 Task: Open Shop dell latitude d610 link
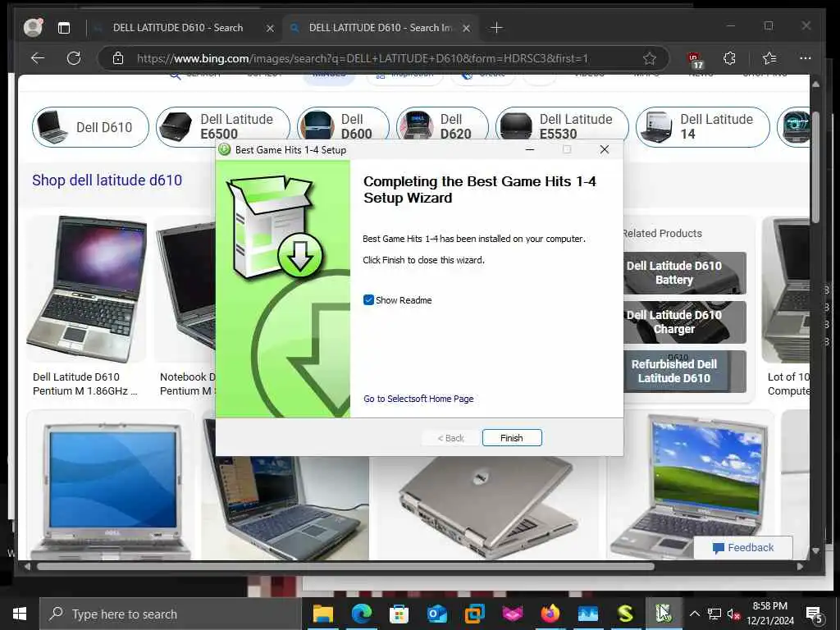pos(107,180)
